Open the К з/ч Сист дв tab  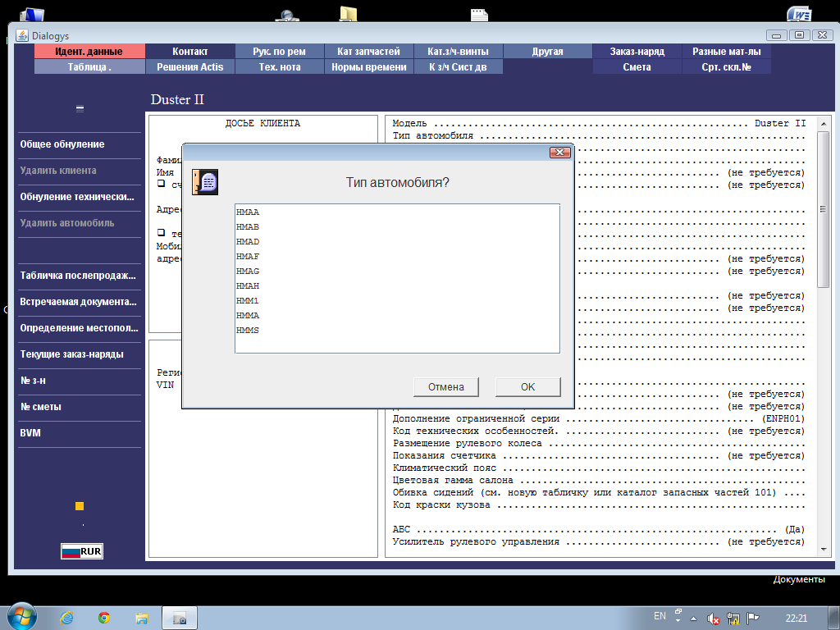click(x=458, y=67)
